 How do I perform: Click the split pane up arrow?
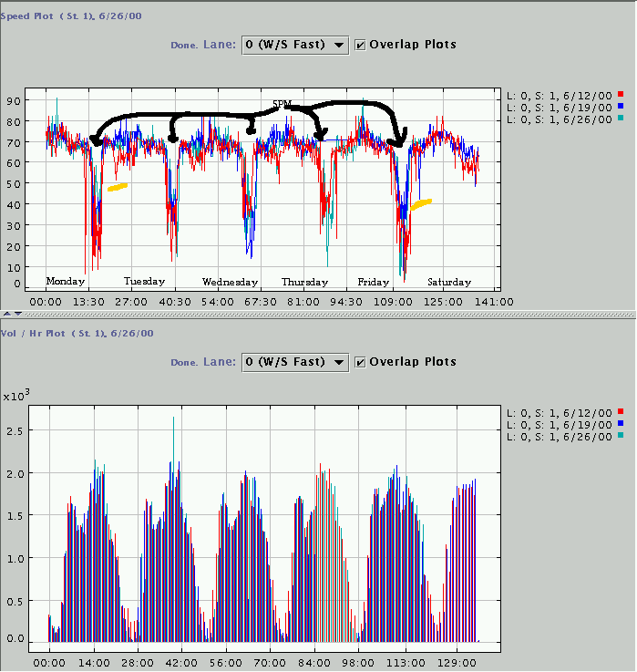coord(6,314)
